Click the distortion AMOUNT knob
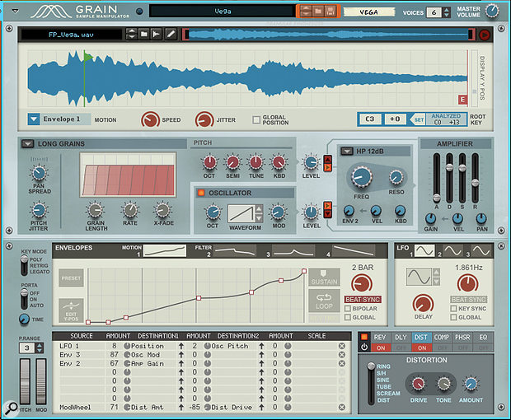Viewport: 511px width, 420px height. pyautogui.click(x=471, y=385)
